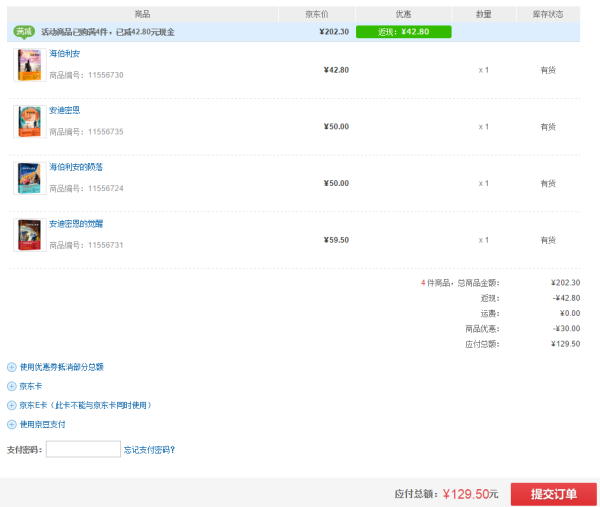The image size is (600, 507).
Task: Open the 安迪密恩 product title link
Action: [64, 110]
